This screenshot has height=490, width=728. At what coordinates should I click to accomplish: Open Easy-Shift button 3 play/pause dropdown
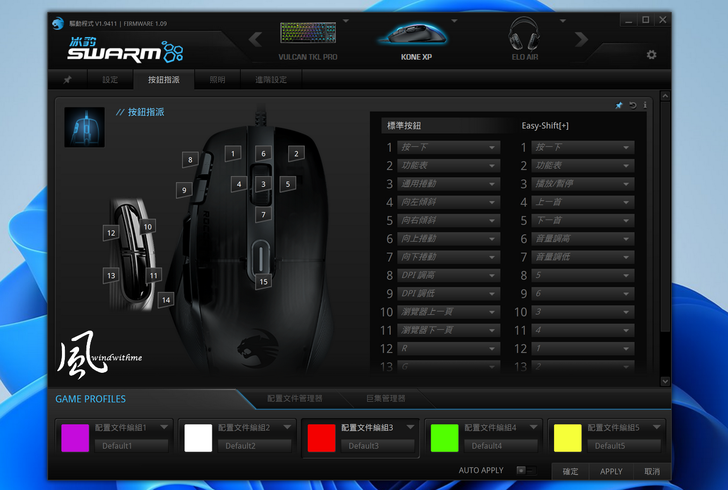tap(583, 184)
